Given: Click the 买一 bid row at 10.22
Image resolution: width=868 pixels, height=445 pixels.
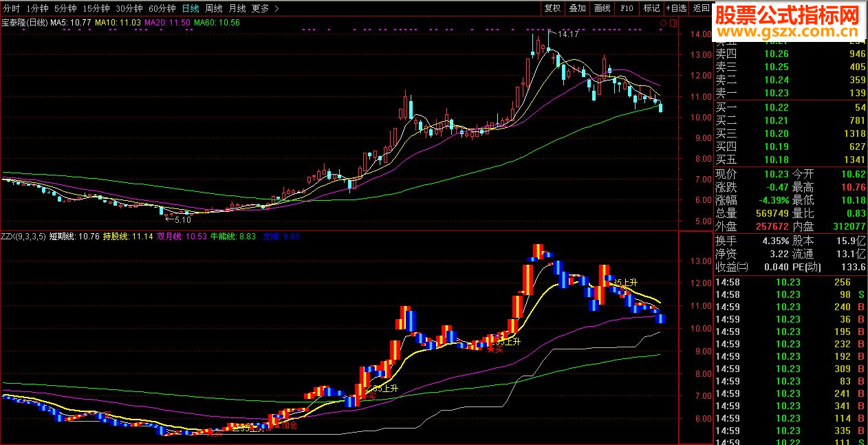Looking at the screenshot, I should [790, 107].
